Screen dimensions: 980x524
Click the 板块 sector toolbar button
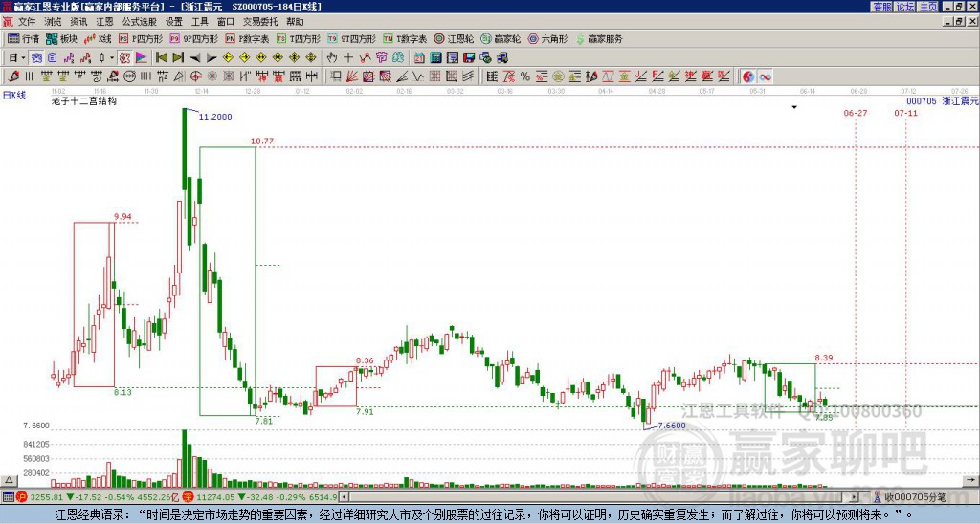coord(61,39)
